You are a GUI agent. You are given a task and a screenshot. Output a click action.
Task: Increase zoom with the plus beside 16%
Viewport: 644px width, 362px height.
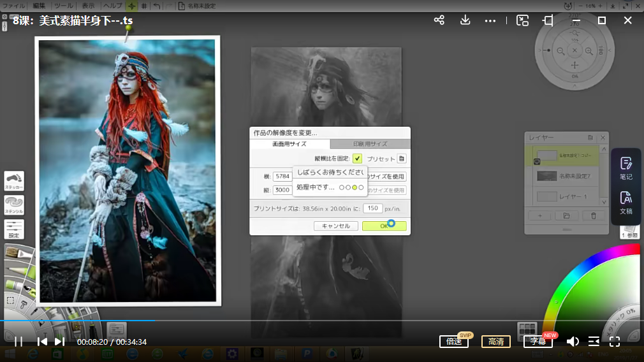(x=600, y=6)
